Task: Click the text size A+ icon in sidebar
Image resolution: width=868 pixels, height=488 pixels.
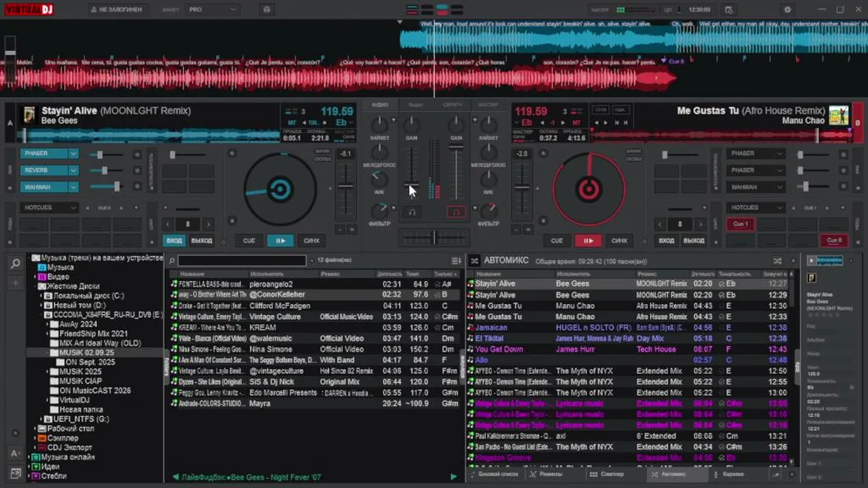Action: [15, 453]
